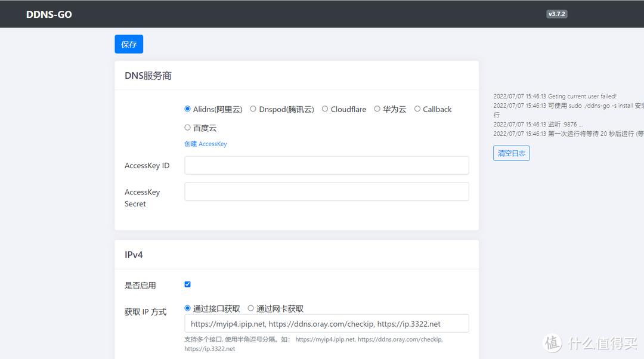Viewport: 644px width, 359px height.
Task: Open the 创建 AccessKey link
Action: [x=206, y=144]
